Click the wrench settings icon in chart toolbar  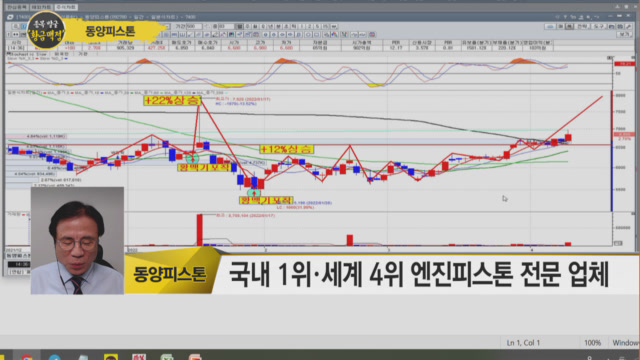629,27
